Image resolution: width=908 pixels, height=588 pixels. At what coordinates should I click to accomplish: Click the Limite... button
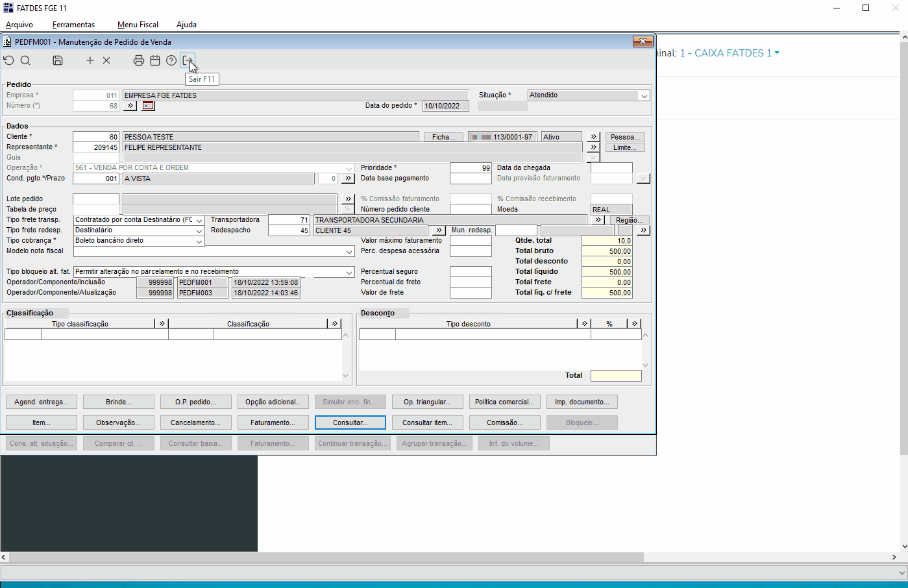625,147
